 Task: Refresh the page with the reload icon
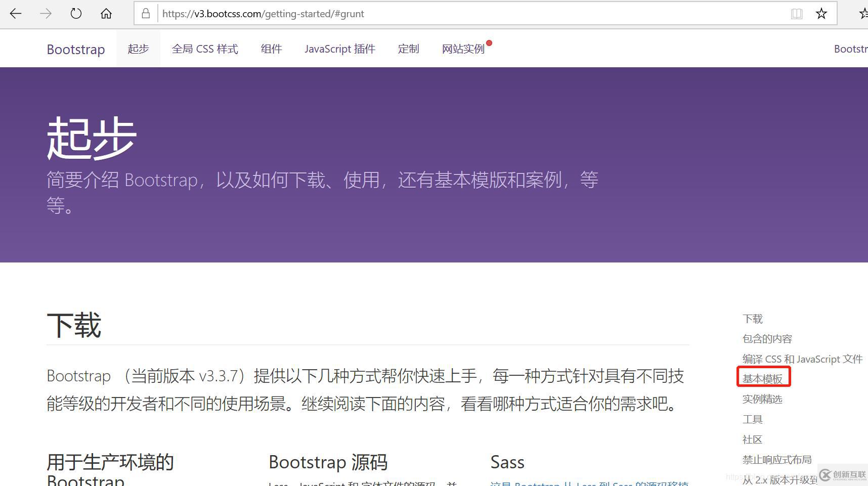tap(76, 14)
